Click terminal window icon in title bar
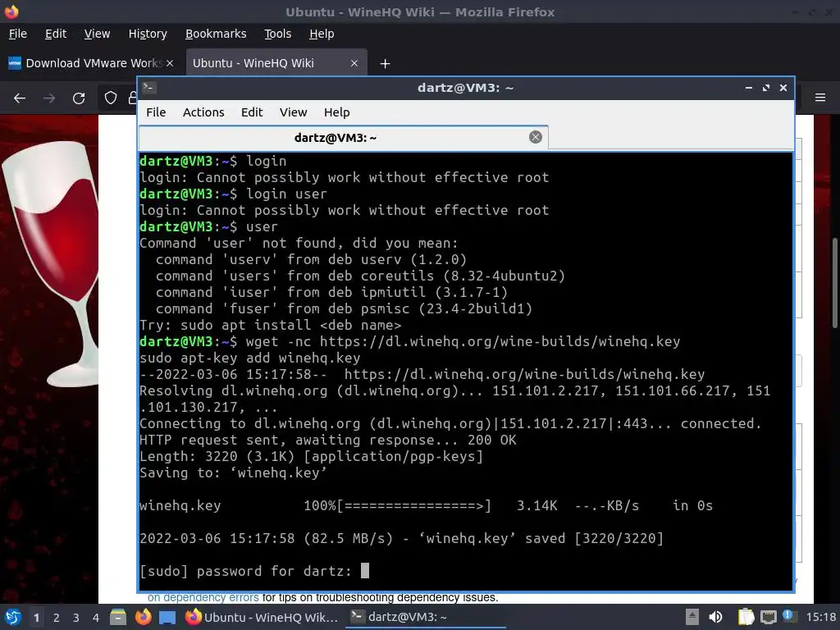Image resolution: width=840 pixels, height=630 pixels. 149,88
